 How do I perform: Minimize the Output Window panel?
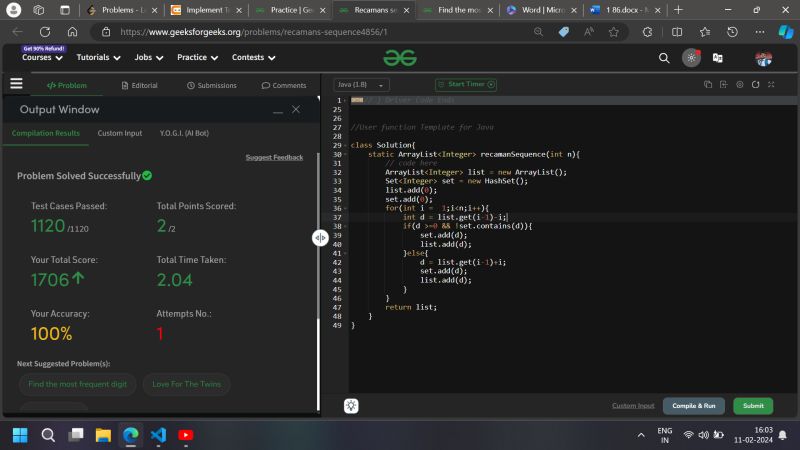tap(278, 109)
